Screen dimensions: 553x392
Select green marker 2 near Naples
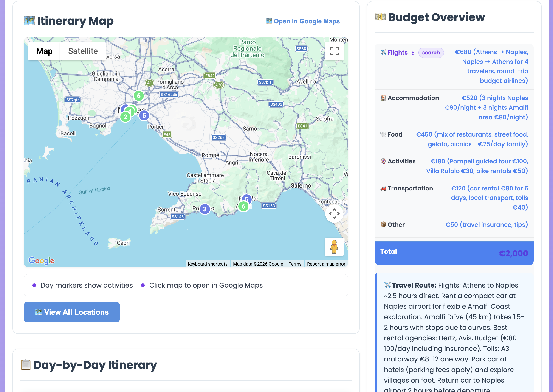tap(125, 117)
